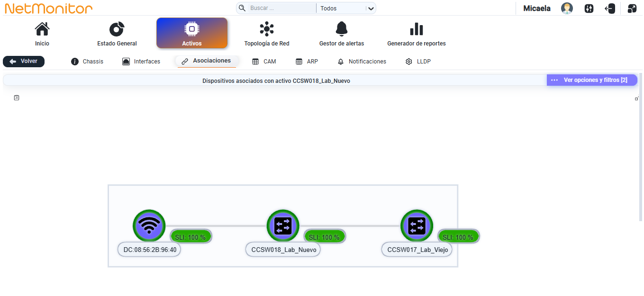Open the CAM tab
Image resolution: width=644 pixels, height=296 pixels.
point(264,62)
